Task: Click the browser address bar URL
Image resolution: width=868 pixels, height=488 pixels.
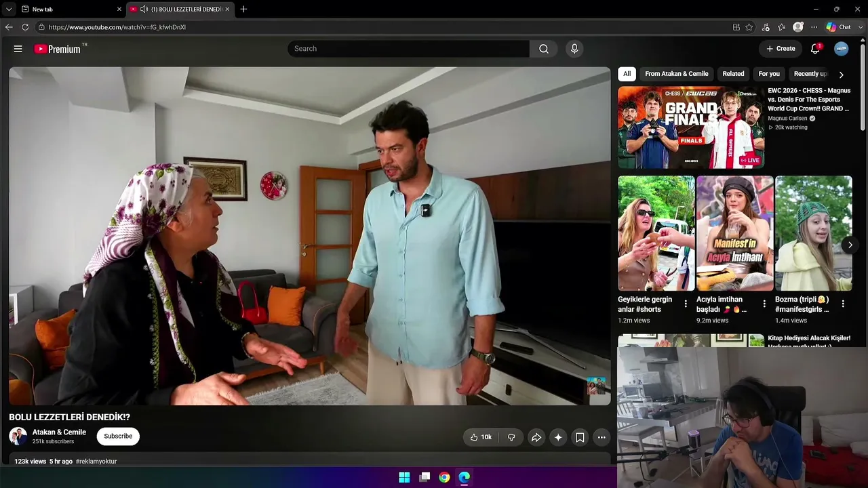Action: pyautogui.click(x=117, y=27)
